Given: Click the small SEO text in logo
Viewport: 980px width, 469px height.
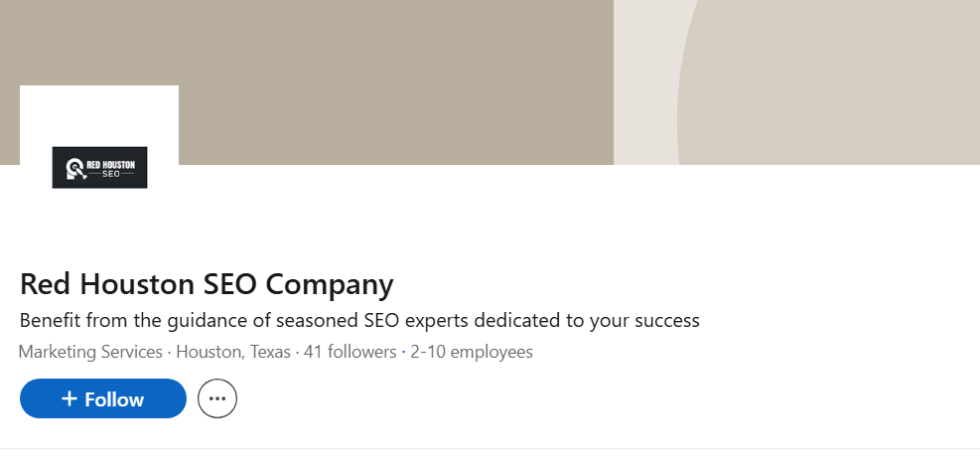Looking at the screenshot, I should [110, 174].
